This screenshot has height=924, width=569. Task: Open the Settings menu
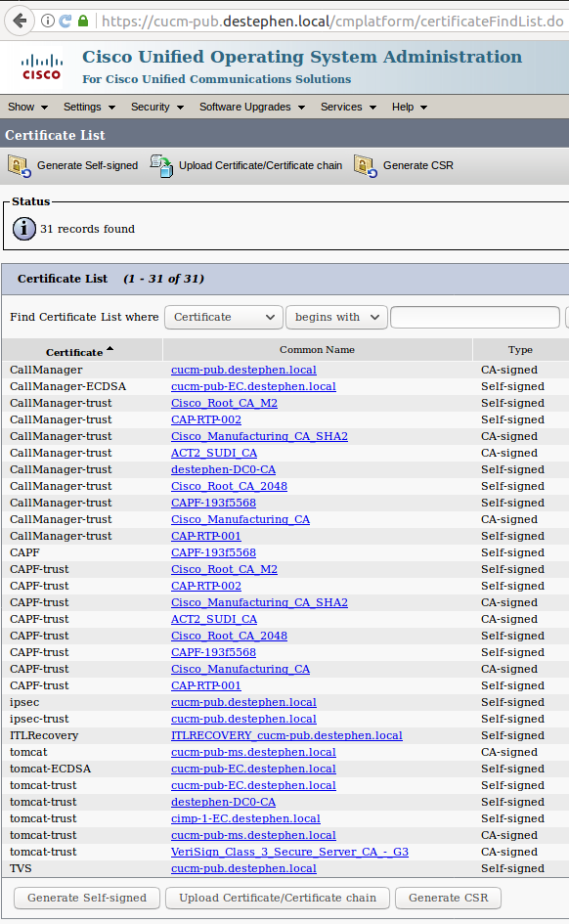[89, 107]
